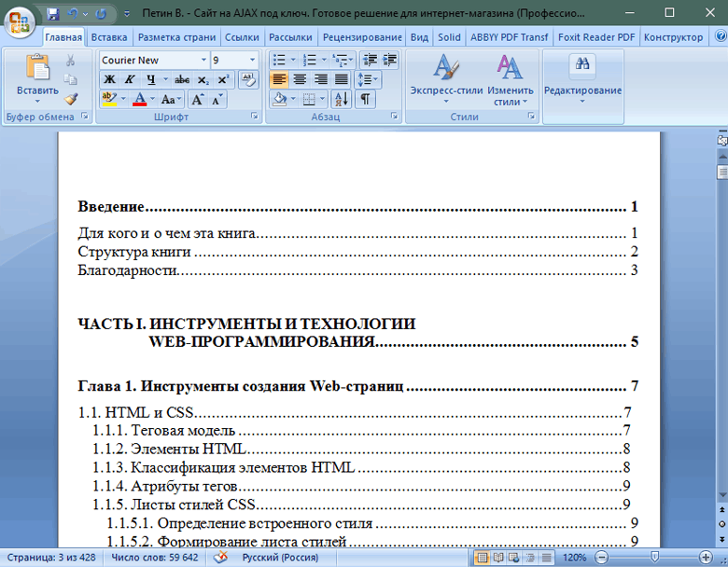This screenshot has width=728, height=567.
Task: Open Абзац dialog launcher
Action: coord(394,116)
